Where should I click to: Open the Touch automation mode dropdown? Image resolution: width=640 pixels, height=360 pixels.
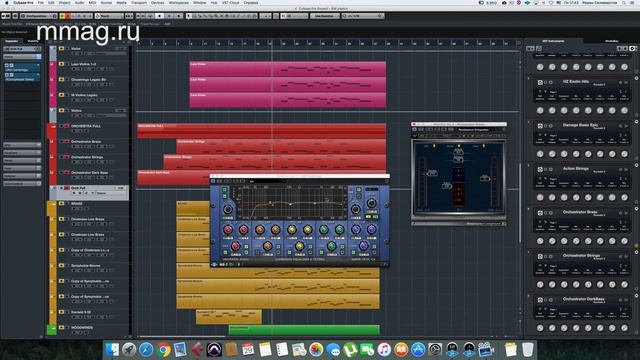coord(109,16)
